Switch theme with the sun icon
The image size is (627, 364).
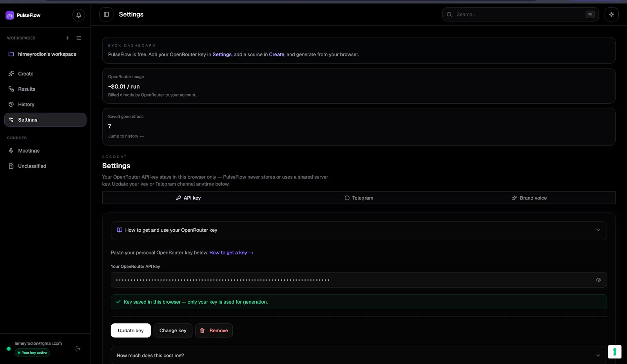(611, 14)
